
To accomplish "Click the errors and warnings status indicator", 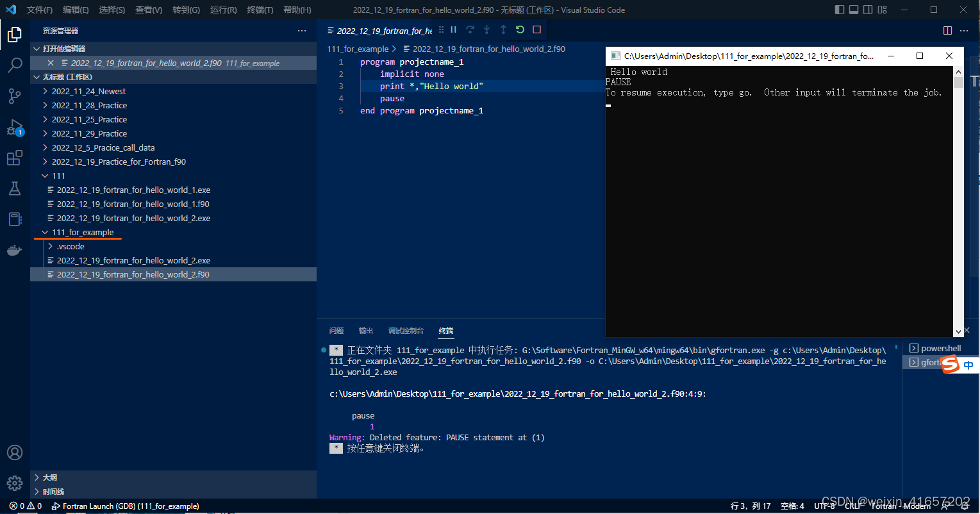I will tap(26, 506).
